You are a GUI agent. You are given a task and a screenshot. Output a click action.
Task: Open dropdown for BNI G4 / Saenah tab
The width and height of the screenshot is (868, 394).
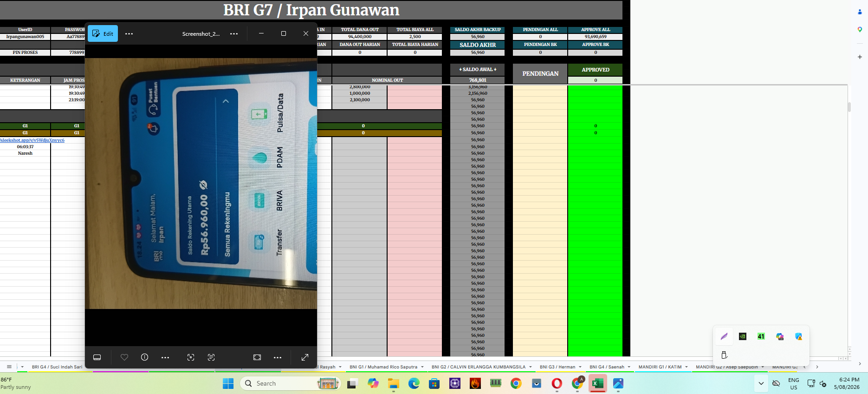[629, 367]
